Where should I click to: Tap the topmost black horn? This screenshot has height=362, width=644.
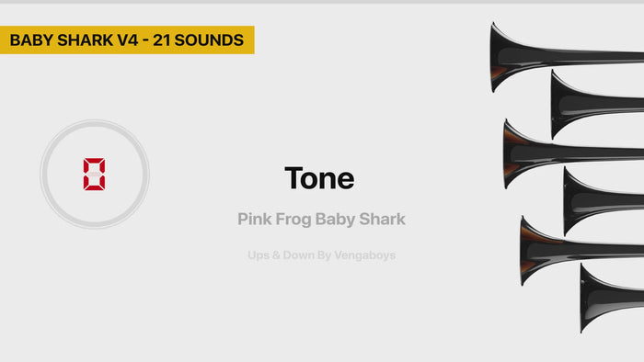[x=567, y=57]
